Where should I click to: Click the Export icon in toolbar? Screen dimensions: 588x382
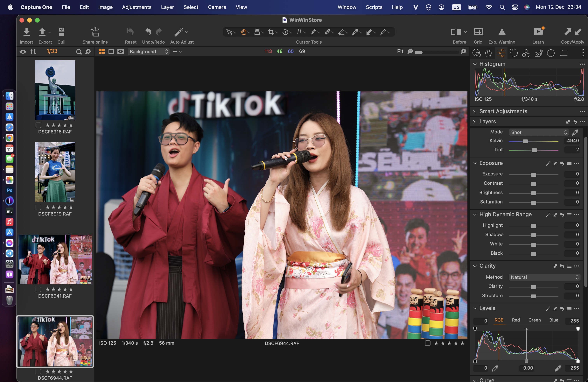tap(42, 32)
